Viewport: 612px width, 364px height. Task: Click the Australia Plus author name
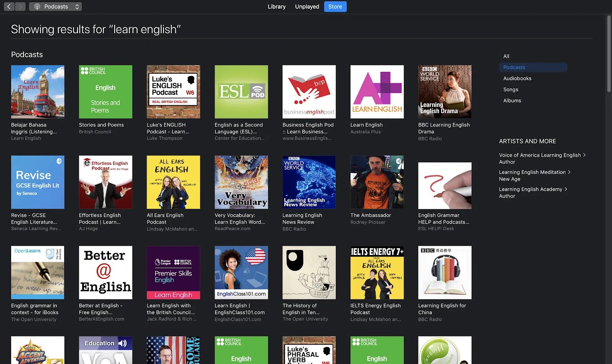coord(365,132)
